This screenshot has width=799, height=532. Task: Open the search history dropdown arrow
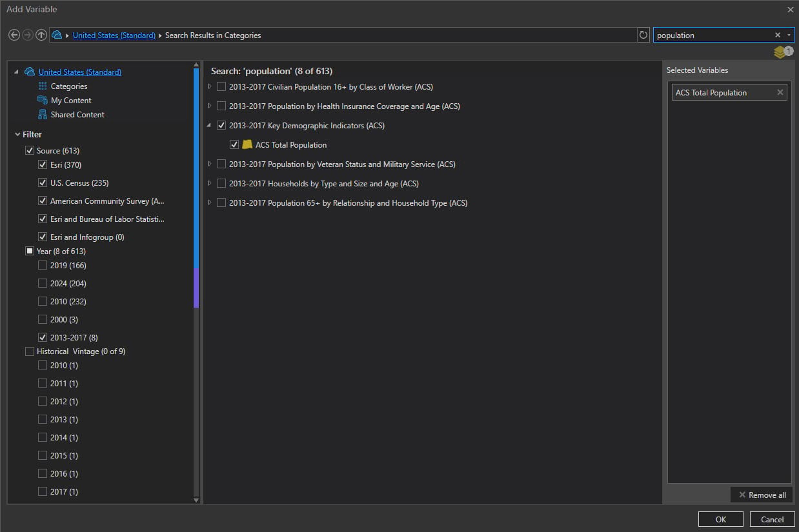pyautogui.click(x=789, y=35)
